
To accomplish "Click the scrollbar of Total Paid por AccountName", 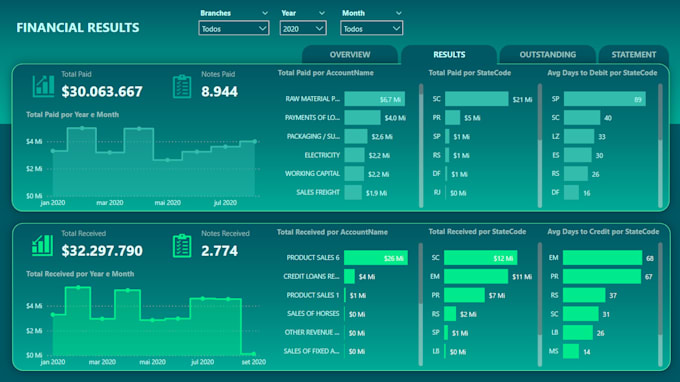I will tap(421, 146).
